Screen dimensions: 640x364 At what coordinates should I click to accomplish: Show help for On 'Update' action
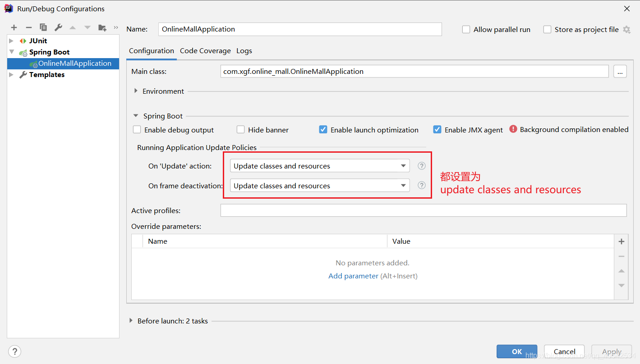point(422,166)
